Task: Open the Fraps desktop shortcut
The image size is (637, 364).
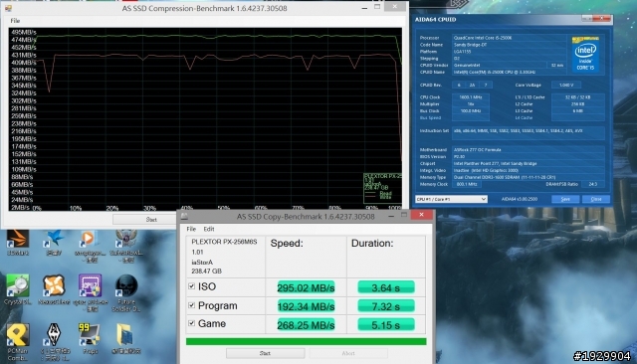Action: [x=90, y=338]
